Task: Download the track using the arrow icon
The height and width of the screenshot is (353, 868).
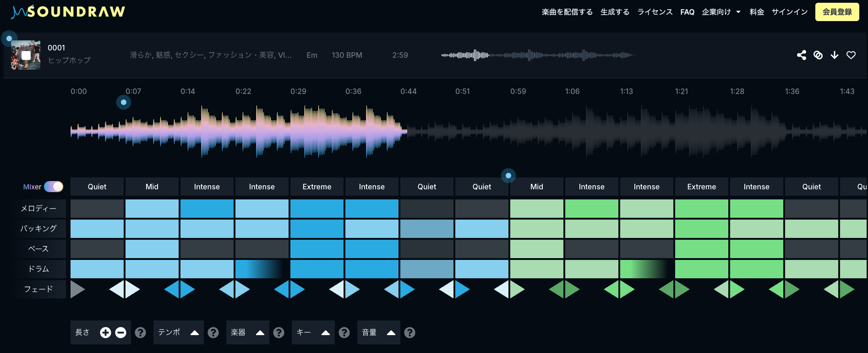Action: click(834, 55)
